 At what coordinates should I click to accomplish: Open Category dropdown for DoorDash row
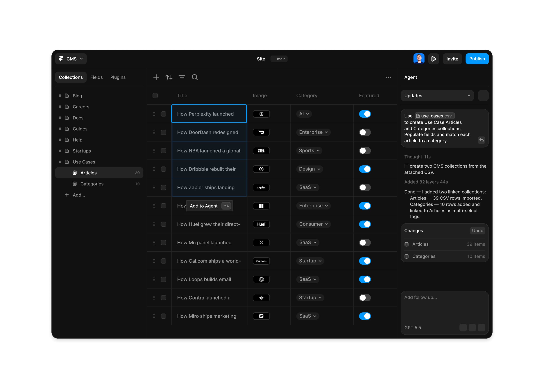313,133
